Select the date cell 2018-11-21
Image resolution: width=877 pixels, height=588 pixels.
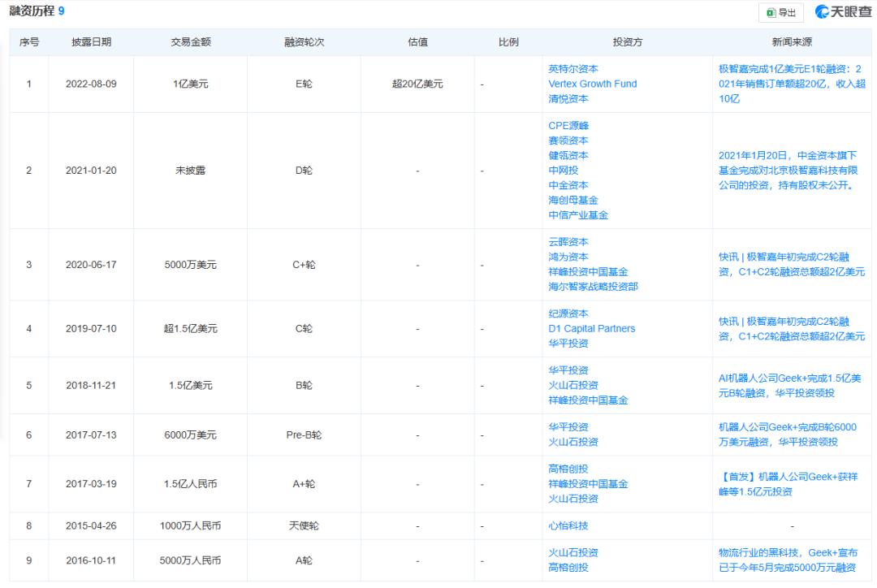(91, 386)
